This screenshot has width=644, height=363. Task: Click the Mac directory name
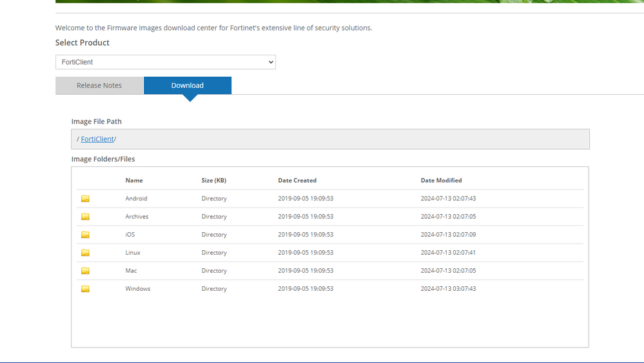(131, 271)
